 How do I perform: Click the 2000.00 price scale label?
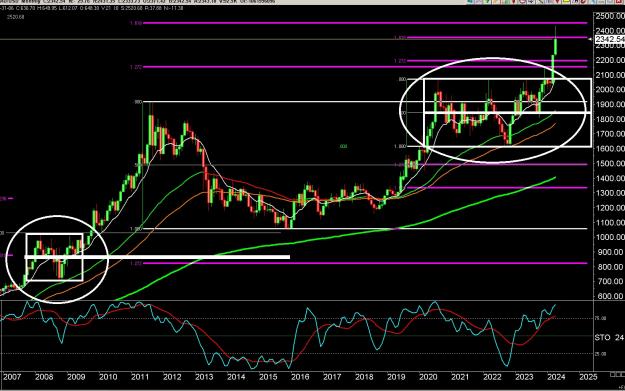point(610,90)
